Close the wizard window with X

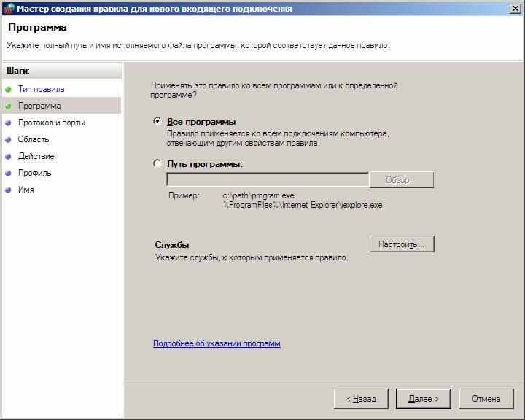pyautogui.click(x=515, y=8)
